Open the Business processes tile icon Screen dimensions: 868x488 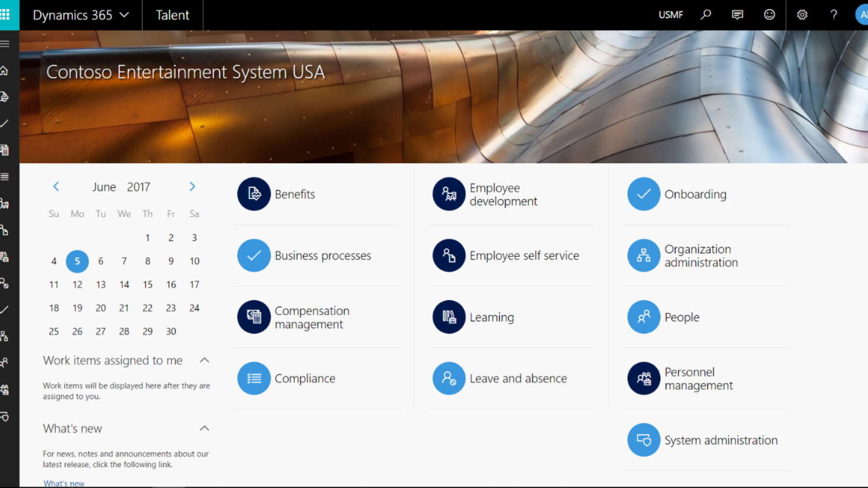[x=254, y=256]
